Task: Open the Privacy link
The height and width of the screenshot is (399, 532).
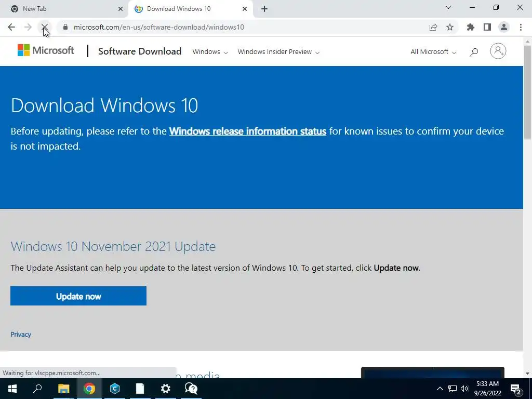Action: 21,335
